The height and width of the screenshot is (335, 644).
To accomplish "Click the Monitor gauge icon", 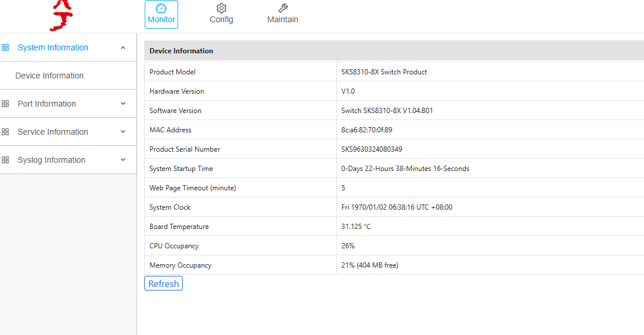I will (x=161, y=8).
